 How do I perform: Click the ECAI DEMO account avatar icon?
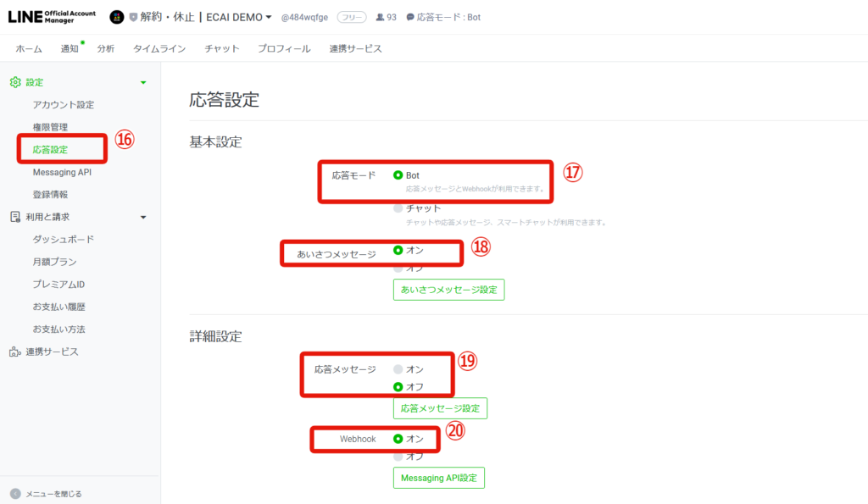tap(117, 17)
